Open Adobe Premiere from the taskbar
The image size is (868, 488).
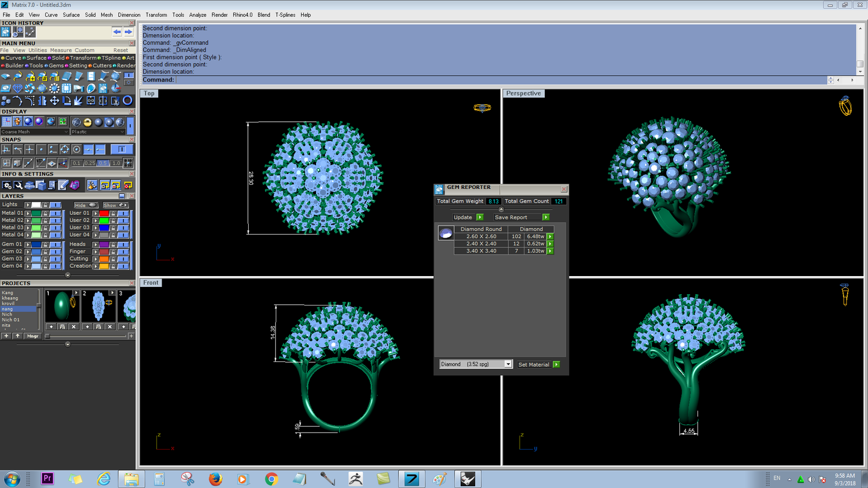coord(47,479)
